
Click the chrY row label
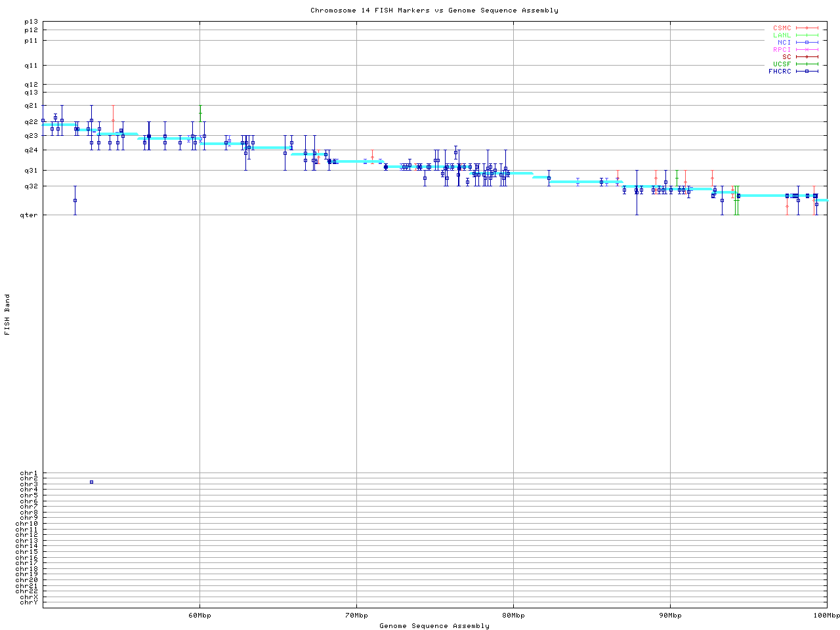click(29, 602)
